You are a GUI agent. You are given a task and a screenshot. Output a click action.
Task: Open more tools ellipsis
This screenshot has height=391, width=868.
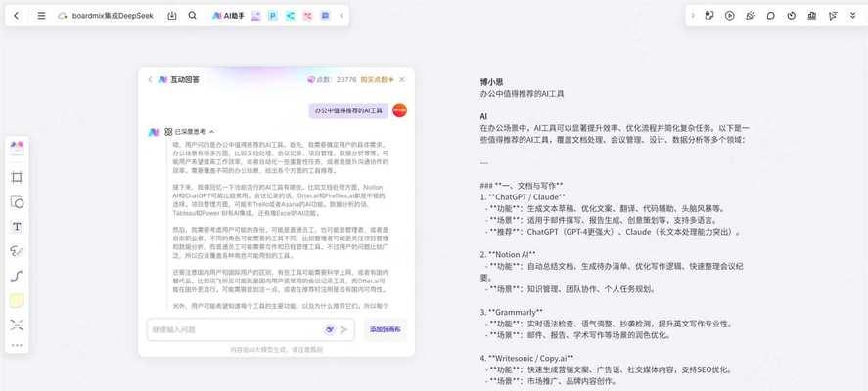[x=18, y=346]
